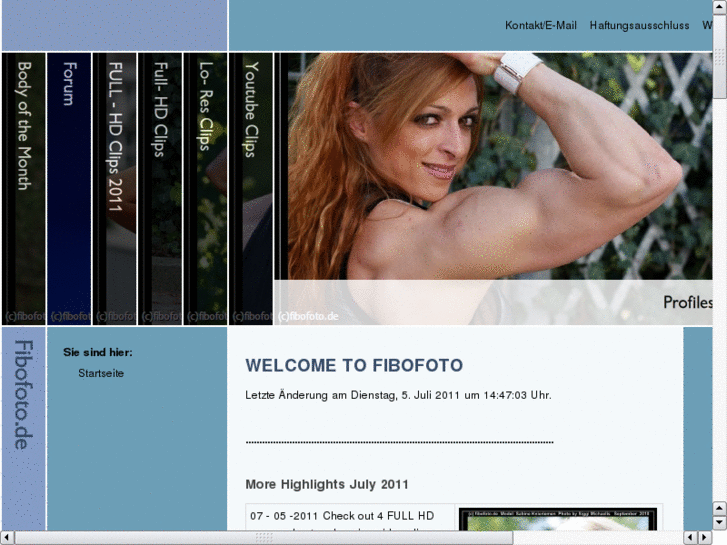727x545 pixels.
Task: Click the second up arrow near scrollbar bottom
Action: coord(720,508)
